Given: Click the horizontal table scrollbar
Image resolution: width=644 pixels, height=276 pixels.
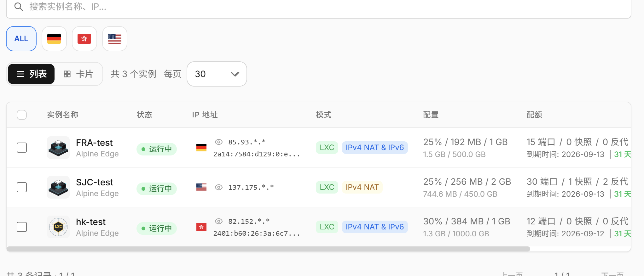Looking at the screenshot, I should 268,249.
